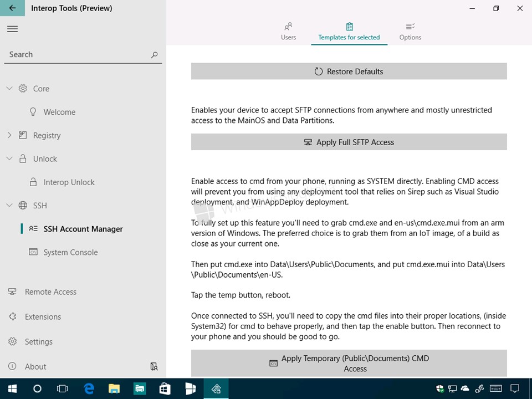
Task: Open touch keyboard tray icon
Action: coord(496,388)
